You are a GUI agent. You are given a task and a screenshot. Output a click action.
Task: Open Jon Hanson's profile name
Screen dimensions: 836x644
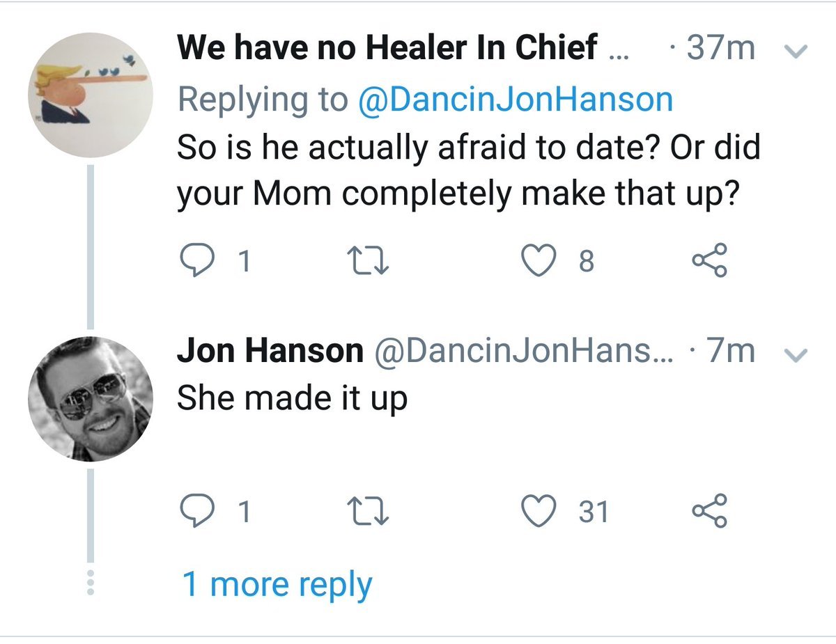click(x=270, y=352)
